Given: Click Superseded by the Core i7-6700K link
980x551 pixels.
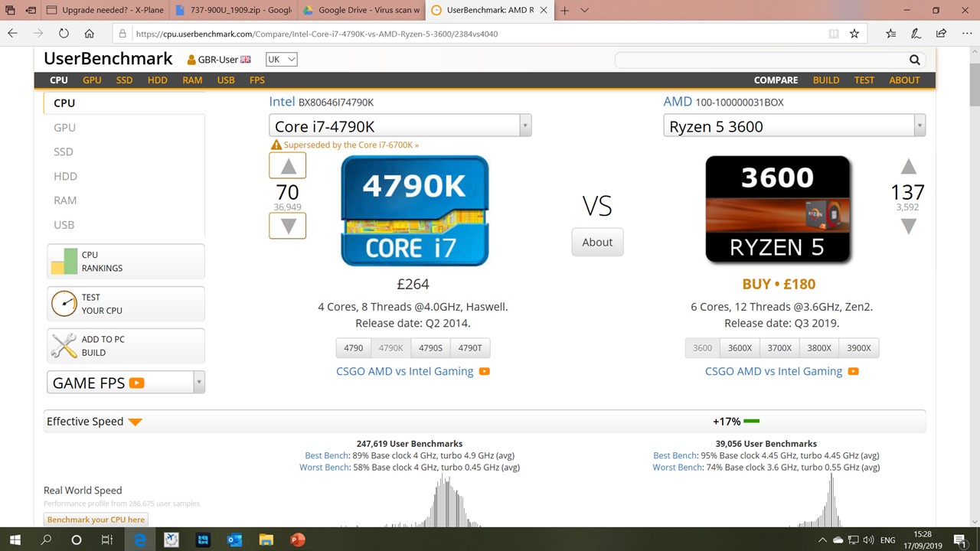Looking at the screenshot, I should click(351, 145).
